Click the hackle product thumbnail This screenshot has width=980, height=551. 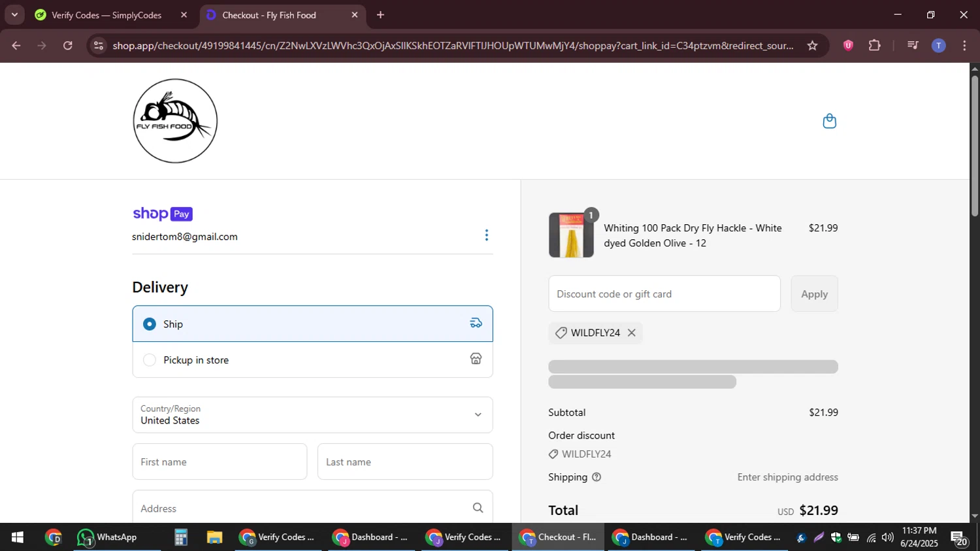pyautogui.click(x=571, y=235)
